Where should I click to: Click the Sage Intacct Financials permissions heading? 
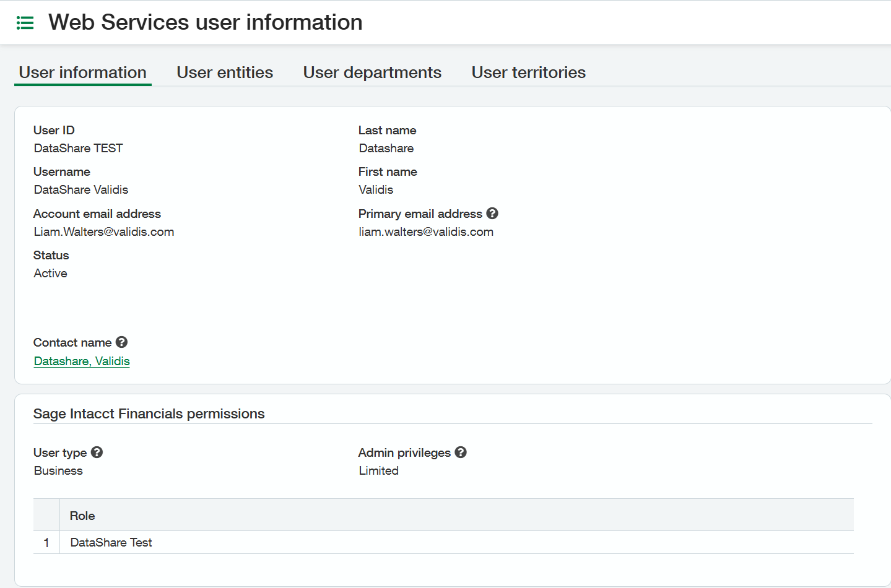coord(149,413)
